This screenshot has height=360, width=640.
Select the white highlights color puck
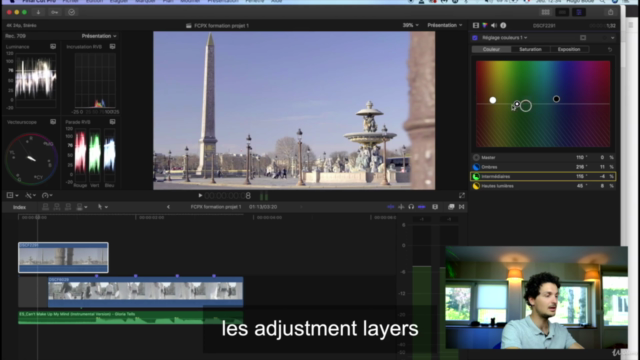point(493,100)
